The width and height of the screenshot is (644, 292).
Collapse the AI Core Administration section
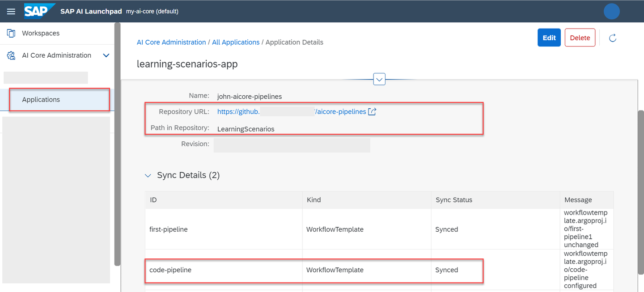(106, 55)
